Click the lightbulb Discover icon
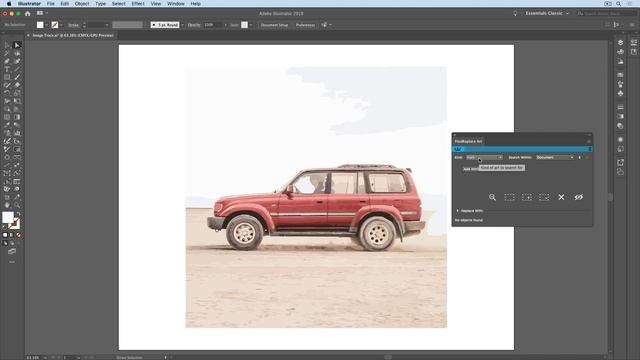The height and width of the screenshot is (360, 640). point(515,13)
